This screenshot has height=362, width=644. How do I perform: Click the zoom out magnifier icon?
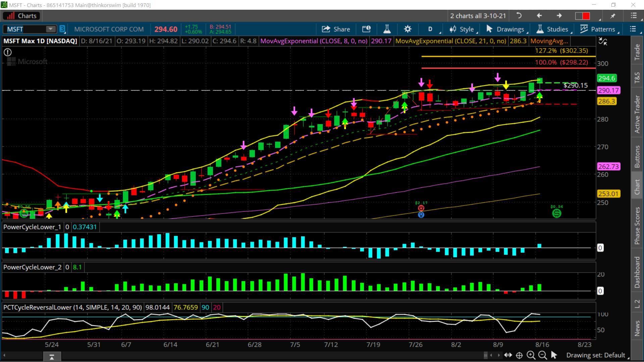click(542, 355)
